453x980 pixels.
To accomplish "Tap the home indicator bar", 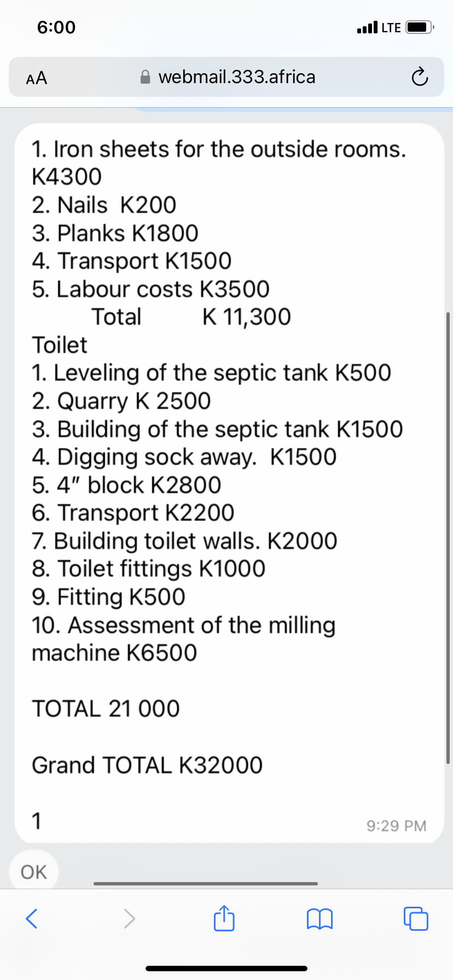I will click(x=226, y=968).
